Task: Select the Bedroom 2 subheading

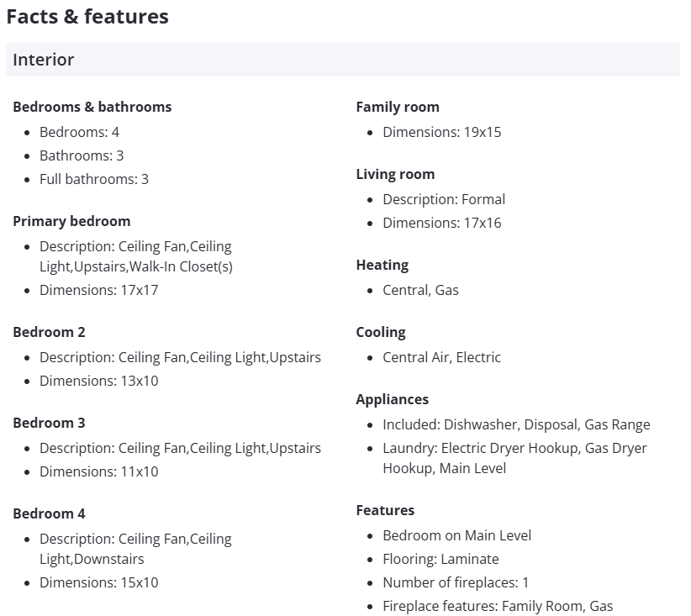Action: click(49, 332)
